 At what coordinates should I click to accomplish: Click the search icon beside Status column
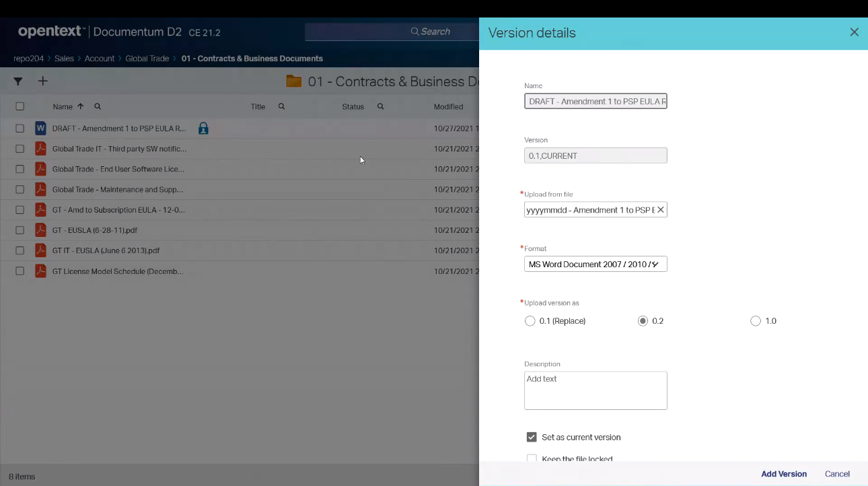tap(380, 106)
